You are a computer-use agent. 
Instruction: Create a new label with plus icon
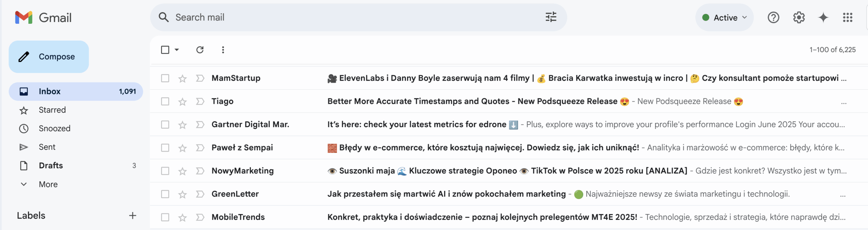(133, 215)
